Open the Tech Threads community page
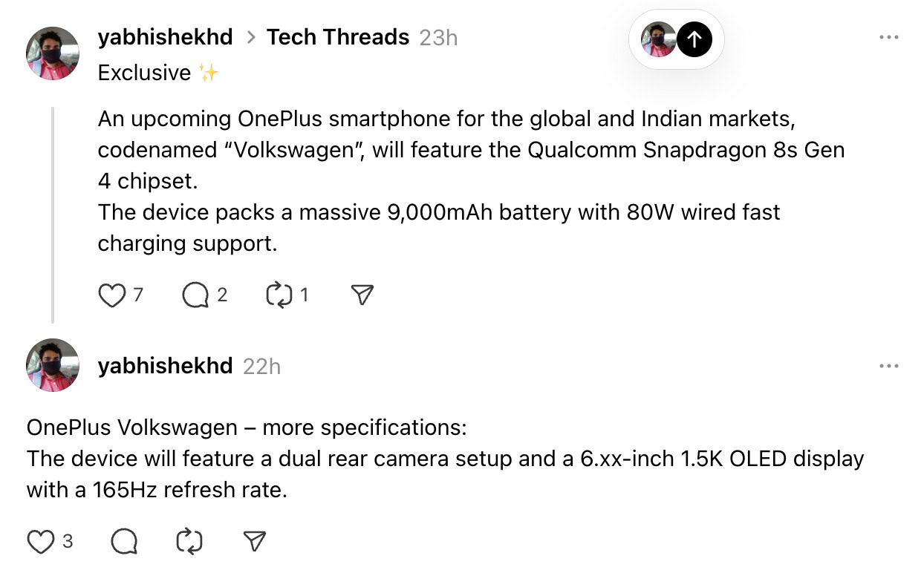 coord(338,37)
